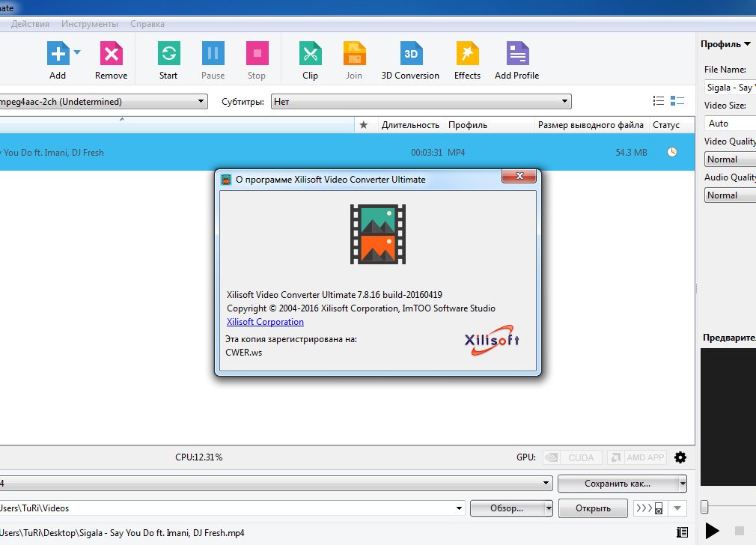756x545 pixels.
Task: Click the preview seek slider handle
Action: pos(704,506)
